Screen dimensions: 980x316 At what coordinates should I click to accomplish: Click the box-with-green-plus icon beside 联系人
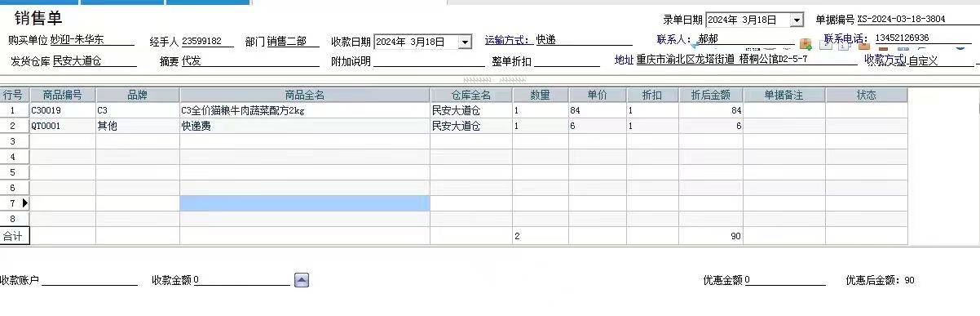tap(806, 43)
